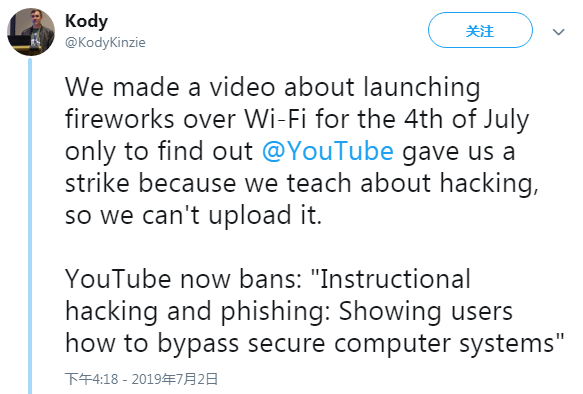Screen dimensions: 583x394
Task: Click the phrase '4th of July'
Action: tap(467, 120)
